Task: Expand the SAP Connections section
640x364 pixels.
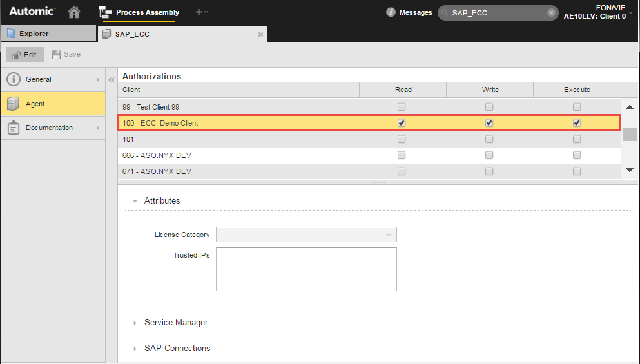Action: tap(135, 349)
